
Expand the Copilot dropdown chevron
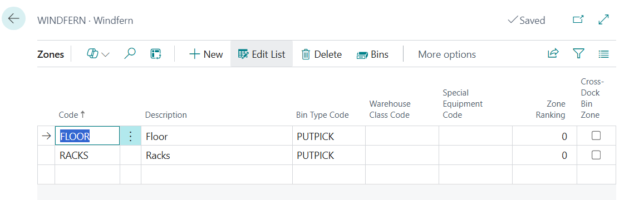(106, 54)
